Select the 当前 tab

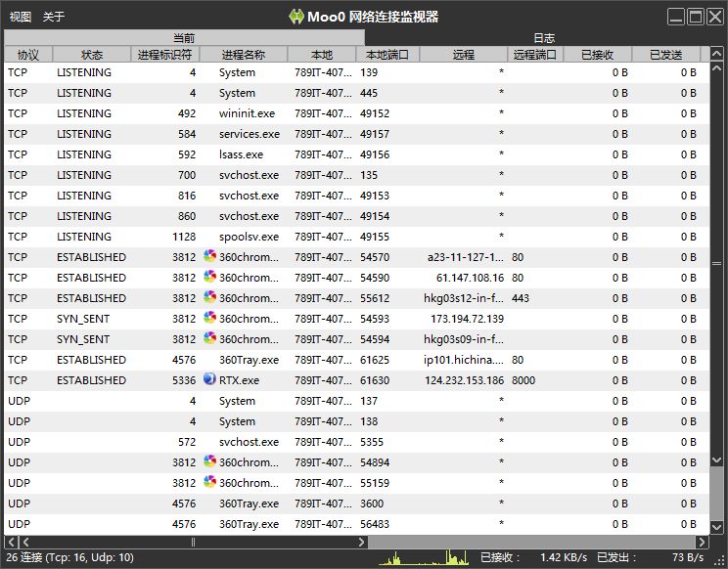point(184,37)
